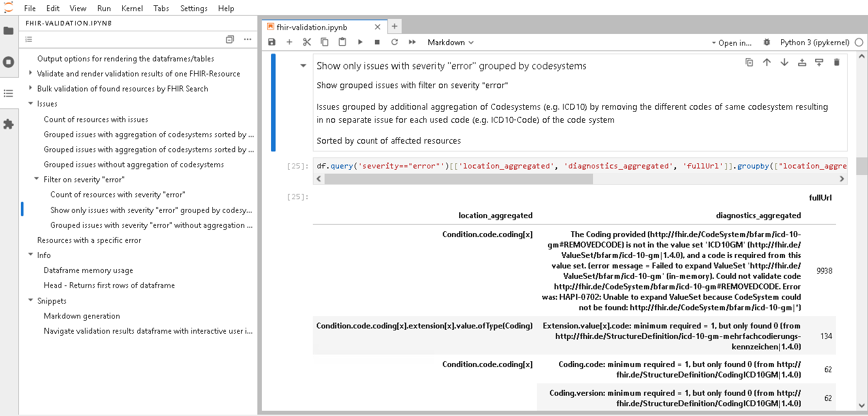
Task: Open the File Browser folder icon
Action: point(8,31)
